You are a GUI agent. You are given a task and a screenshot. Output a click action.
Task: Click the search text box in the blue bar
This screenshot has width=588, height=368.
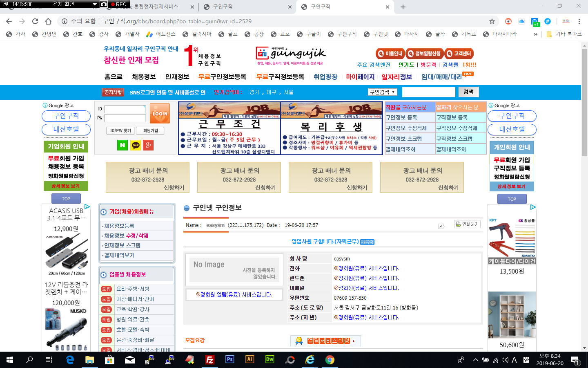(x=429, y=92)
